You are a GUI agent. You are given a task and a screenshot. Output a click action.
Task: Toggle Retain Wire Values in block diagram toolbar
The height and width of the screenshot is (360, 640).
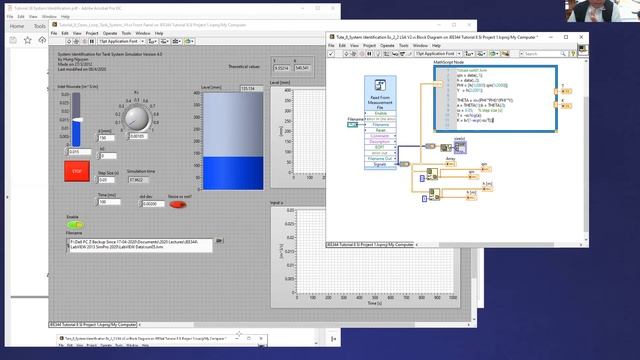[386, 53]
